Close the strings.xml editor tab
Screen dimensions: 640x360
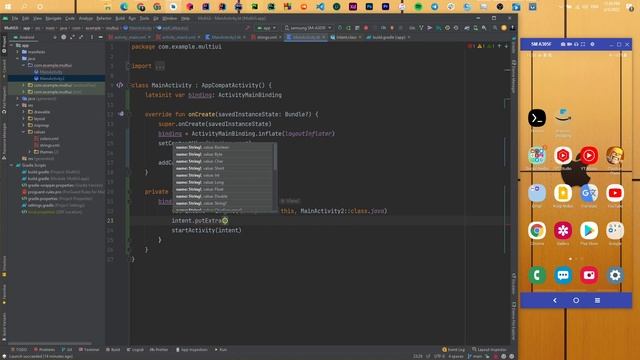[280, 37]
